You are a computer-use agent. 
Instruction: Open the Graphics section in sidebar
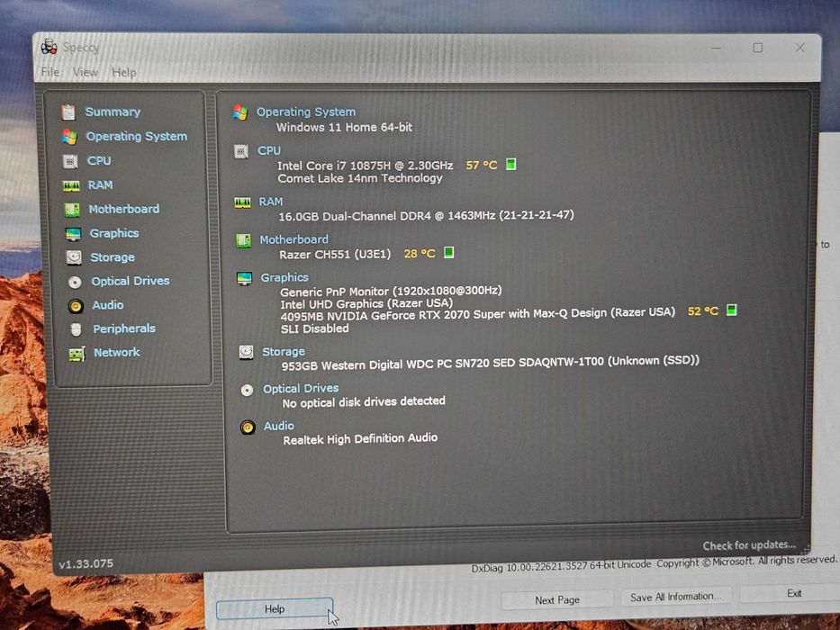point(114,233)
